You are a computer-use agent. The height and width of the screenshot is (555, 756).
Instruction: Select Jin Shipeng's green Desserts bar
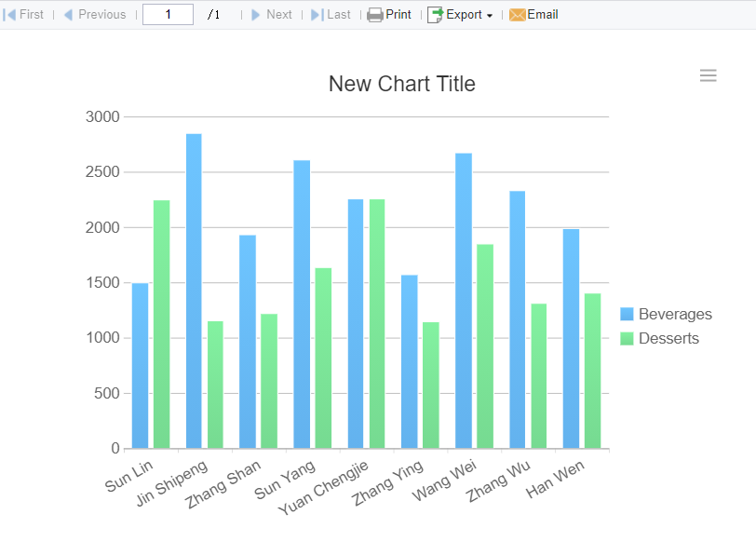[x=215, y=385]
